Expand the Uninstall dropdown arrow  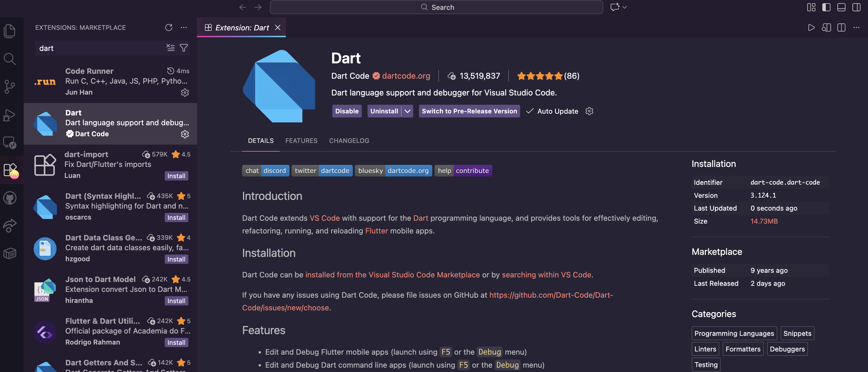(407, 111)
